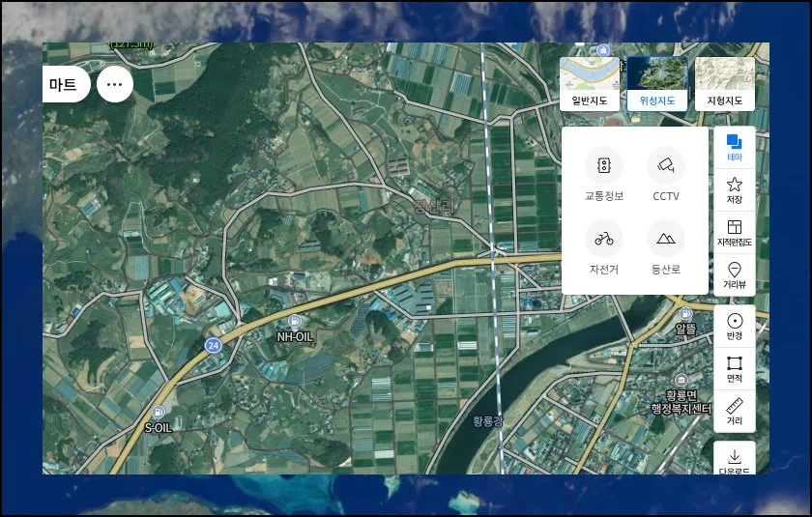The height and width of the screenshot is (517, 812).
Task: Click the NH-OIL gas station marker
Action: [x=295, y=321]
